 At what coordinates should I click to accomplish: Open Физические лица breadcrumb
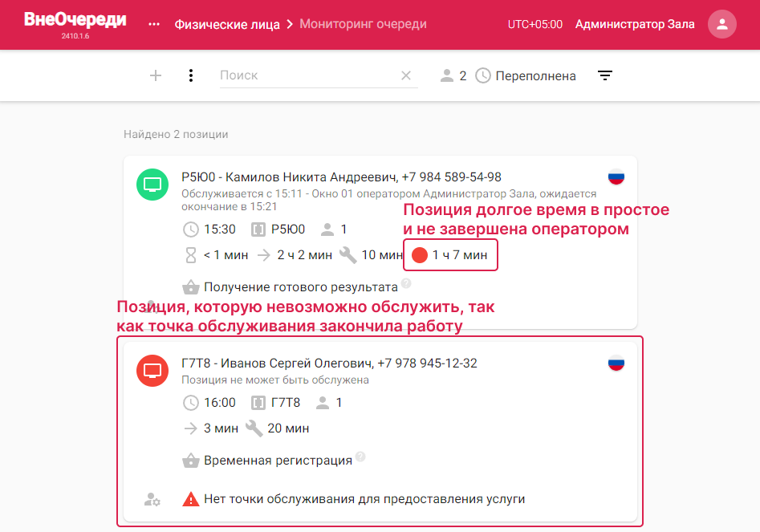pyautogui.click(x=227, y=24)
